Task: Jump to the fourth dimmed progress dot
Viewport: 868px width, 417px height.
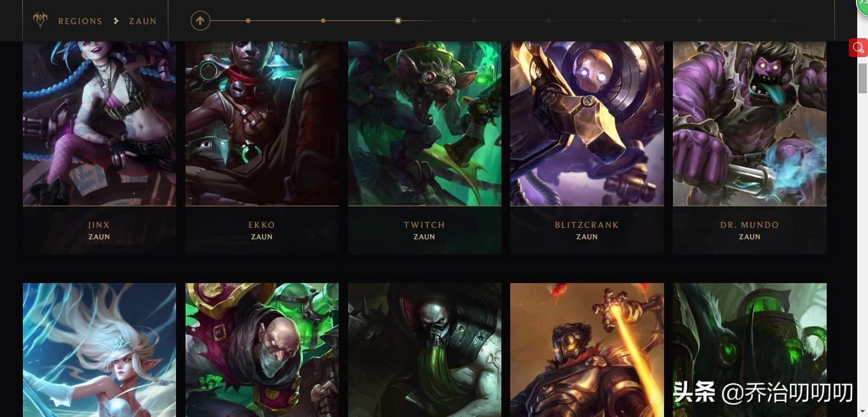Action: pyautogui.click(x=473, y=21)
